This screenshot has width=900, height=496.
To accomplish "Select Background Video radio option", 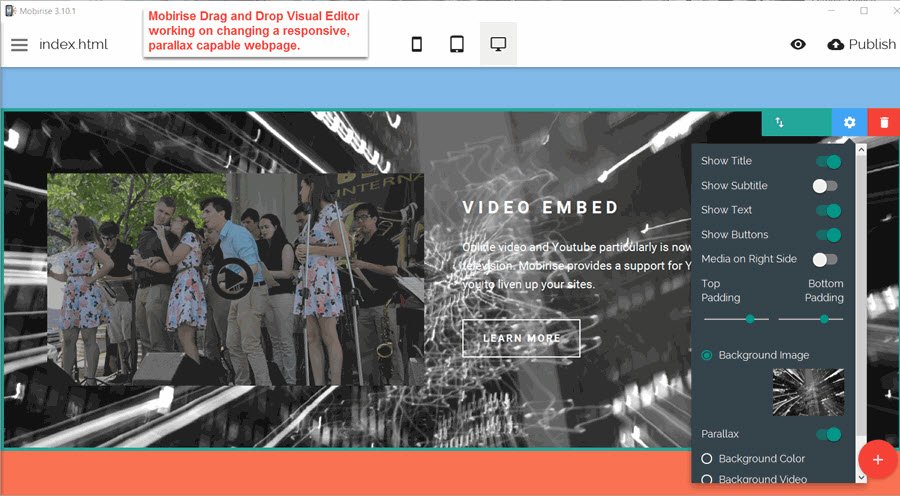I will 707,479.
